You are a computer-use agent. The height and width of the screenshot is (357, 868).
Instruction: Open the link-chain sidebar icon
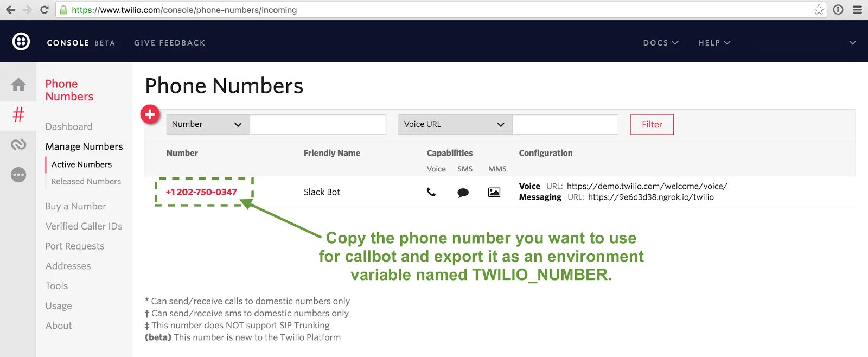click(x=18, y=144)
